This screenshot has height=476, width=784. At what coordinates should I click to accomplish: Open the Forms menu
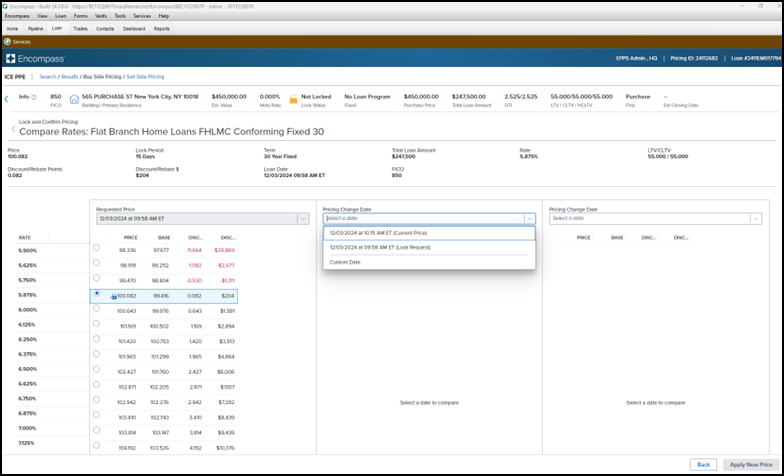click(80, 16)
